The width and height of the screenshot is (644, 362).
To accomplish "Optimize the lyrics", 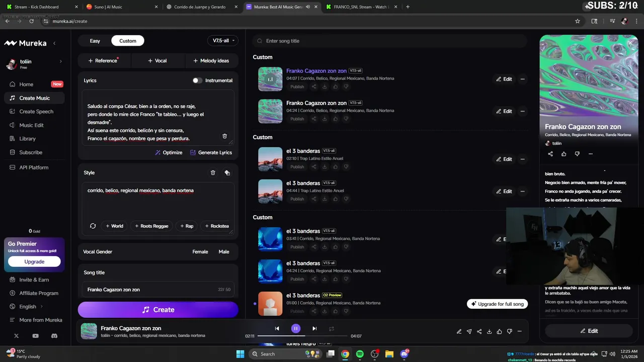I will pyautogui.click(x=169, y=152).
